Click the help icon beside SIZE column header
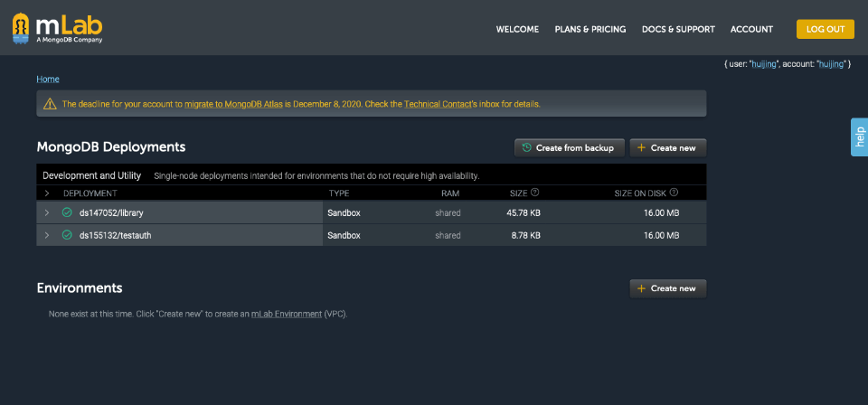 point(534,193)
